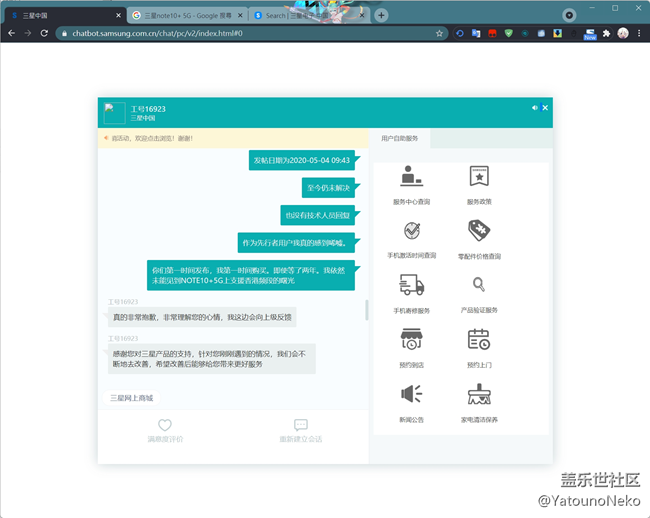Image resolution: width=650 pixels, height=518 pixels.
Task: Open the extension marked New
Action: [590, 34]
